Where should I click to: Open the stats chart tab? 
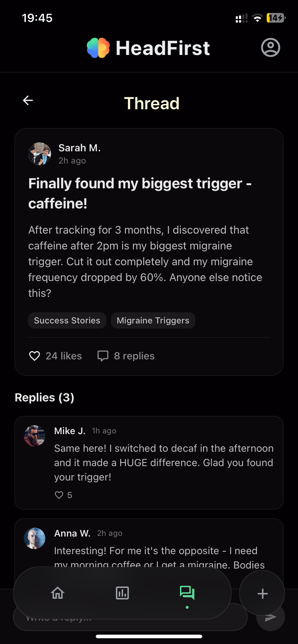tap(122, 593)
